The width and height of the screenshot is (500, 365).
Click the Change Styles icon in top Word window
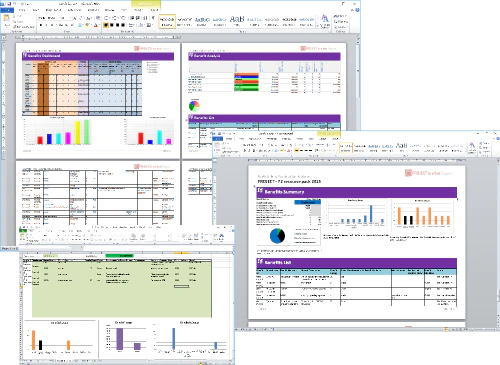[325, 21]
